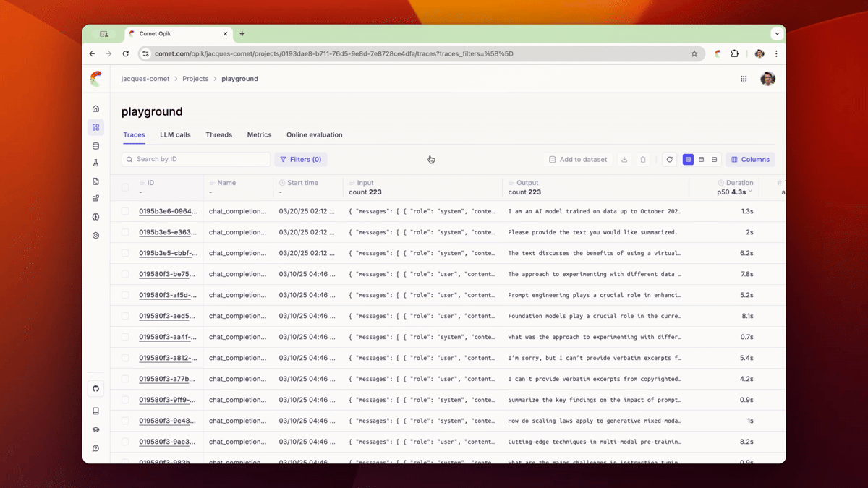
Task: Click the Search by ID field
Action: [197, 160]
